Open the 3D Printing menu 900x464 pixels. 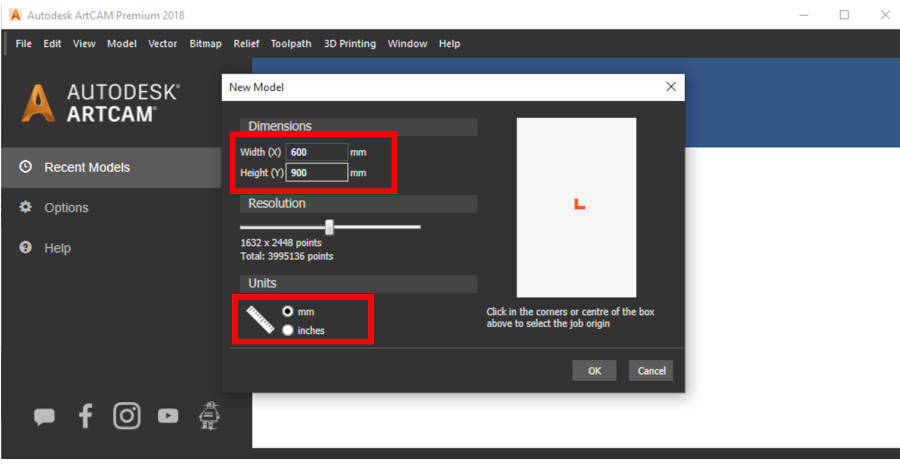[350, 44]
